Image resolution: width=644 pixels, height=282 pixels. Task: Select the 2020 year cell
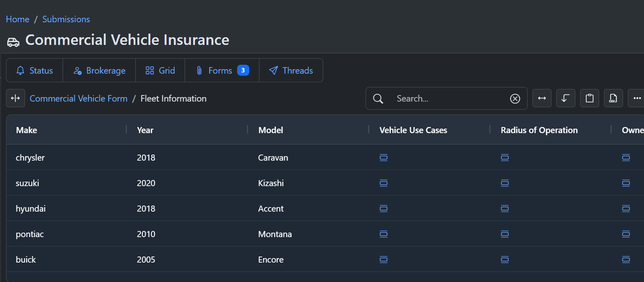[x=187, y=183]
